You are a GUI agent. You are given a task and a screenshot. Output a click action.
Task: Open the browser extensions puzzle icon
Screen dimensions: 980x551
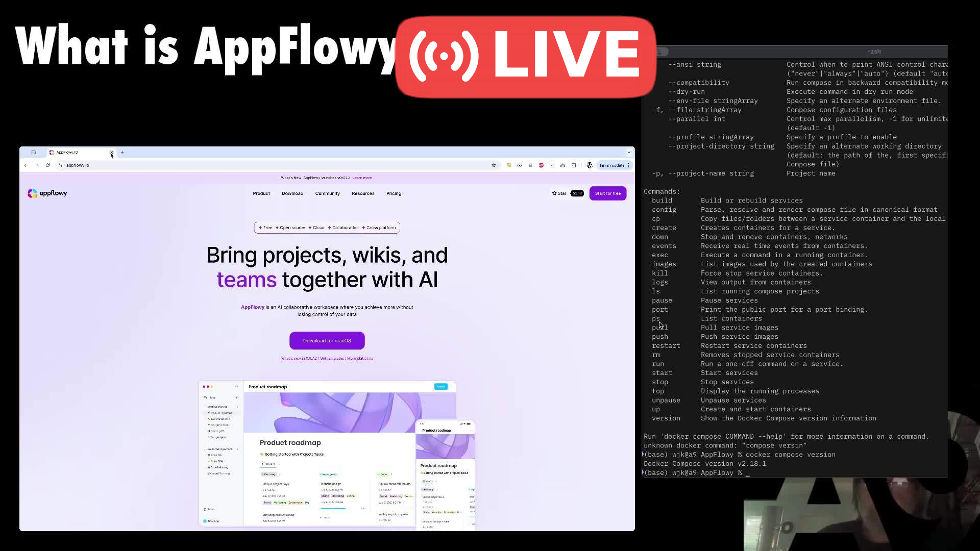[574, 165]
